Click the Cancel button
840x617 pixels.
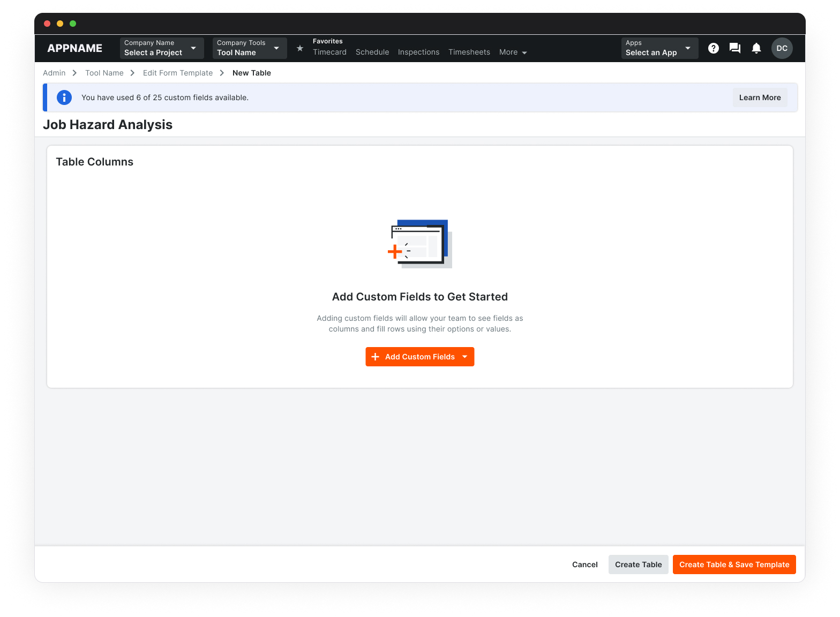click(x=584, y=565)
